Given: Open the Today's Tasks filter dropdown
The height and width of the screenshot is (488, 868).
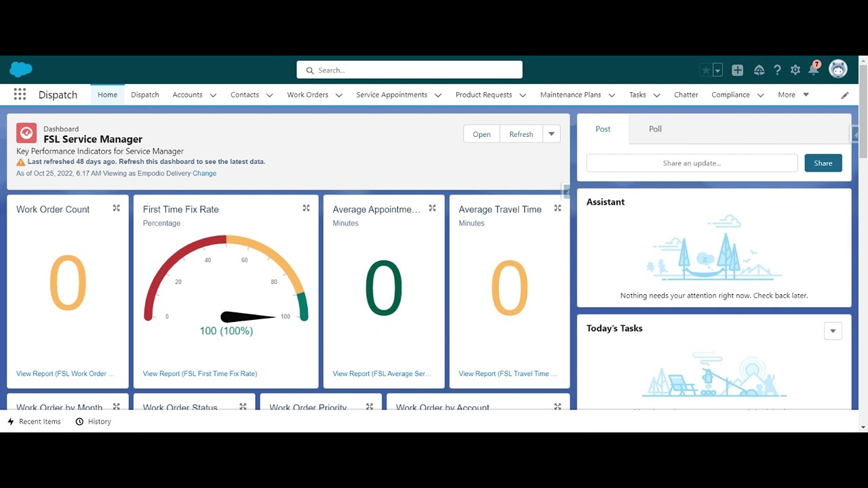Looking at the screenshot, I should (833, 331).
